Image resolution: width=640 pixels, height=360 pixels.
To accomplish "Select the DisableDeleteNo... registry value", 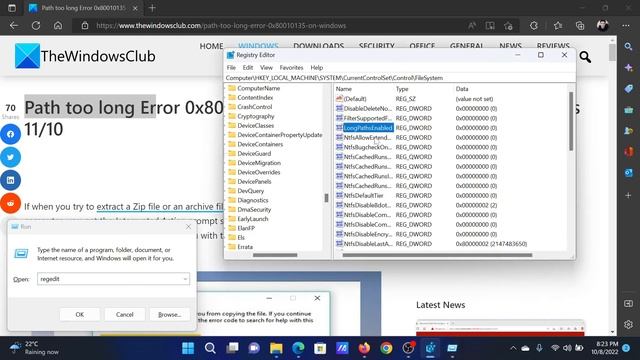I will pos(367,109).
